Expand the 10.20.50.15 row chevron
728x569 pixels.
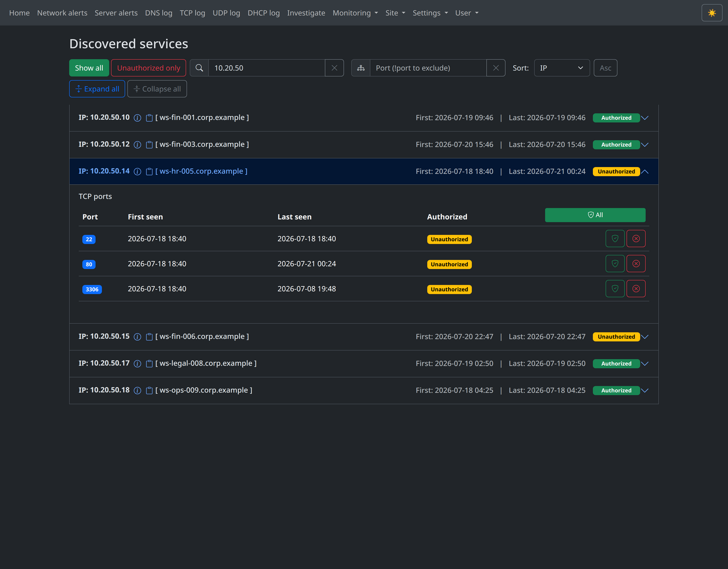click(645, 337)
